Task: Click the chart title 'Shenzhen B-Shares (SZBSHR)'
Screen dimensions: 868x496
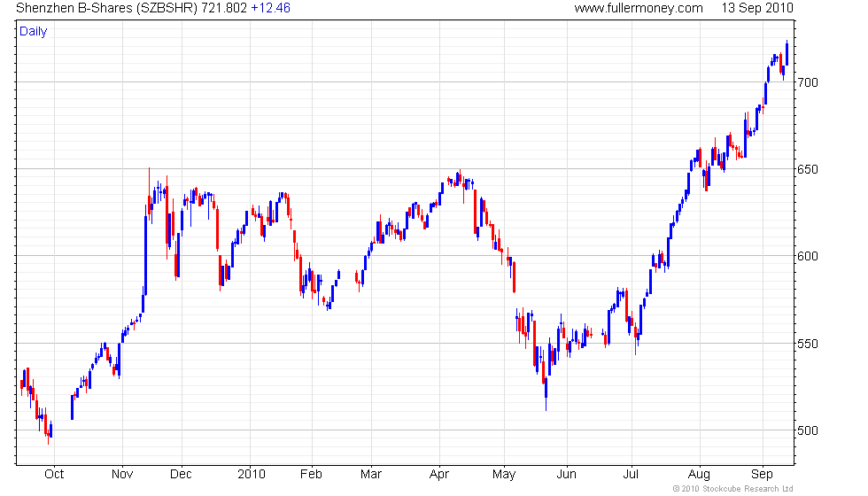Action: tap(106, 8)
